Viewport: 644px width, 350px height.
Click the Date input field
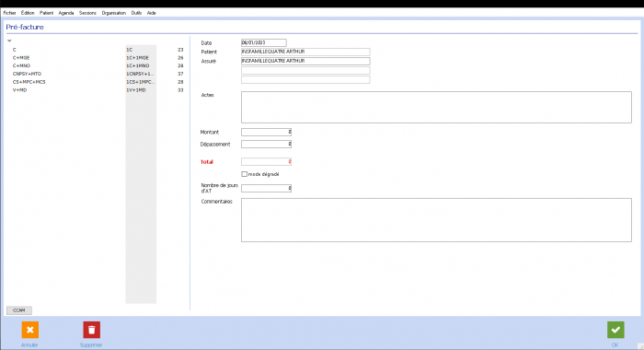point(264,42)
